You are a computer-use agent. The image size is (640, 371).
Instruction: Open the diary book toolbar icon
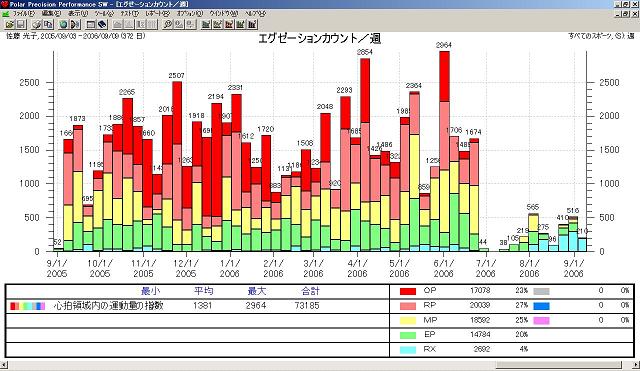102,24
